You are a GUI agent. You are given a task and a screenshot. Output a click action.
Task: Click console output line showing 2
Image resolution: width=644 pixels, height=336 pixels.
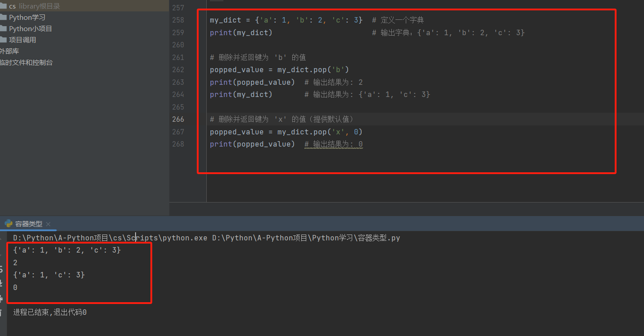tap(15, 262)
